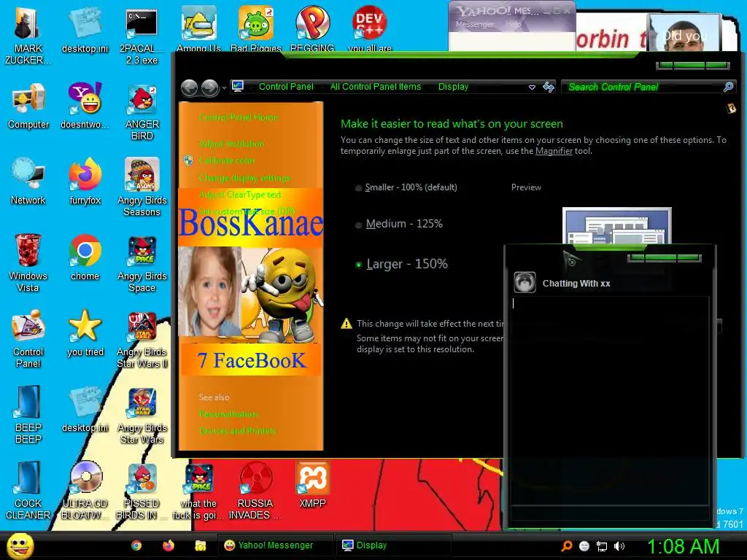Open the DEV C++ 'you all are' shortcut
The image size is (747, 560).
tap(370, 28)
